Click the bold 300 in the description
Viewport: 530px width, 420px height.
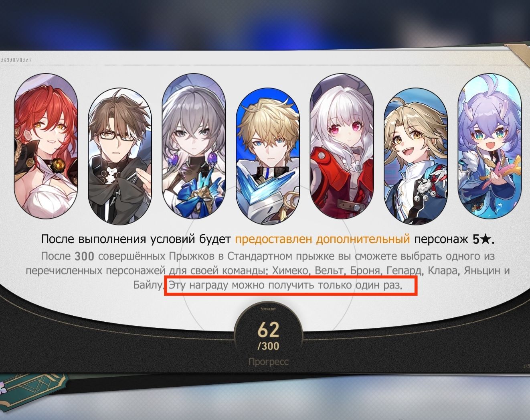tap(84, 256)
